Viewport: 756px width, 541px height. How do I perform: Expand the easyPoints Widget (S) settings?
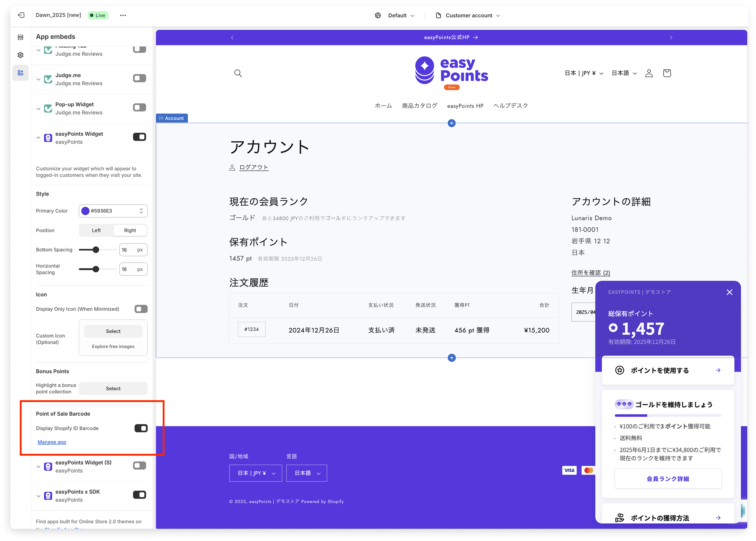tap(38, 466)
